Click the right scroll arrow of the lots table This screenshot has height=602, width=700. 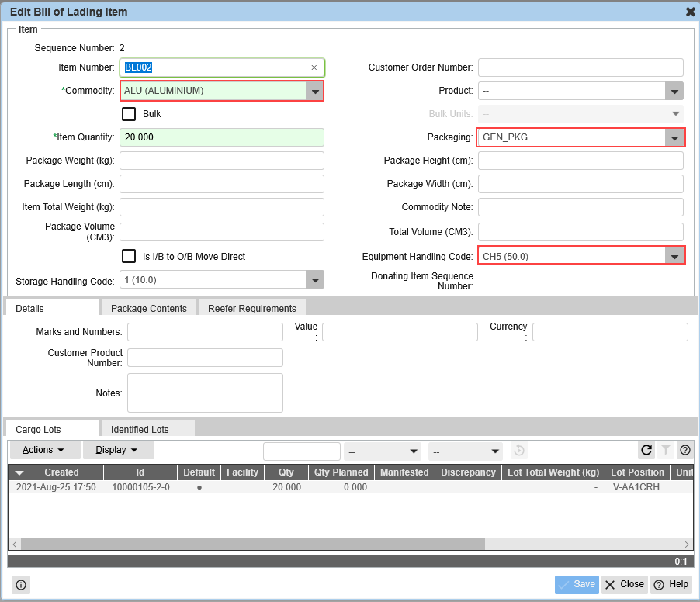tap(687, 544)
